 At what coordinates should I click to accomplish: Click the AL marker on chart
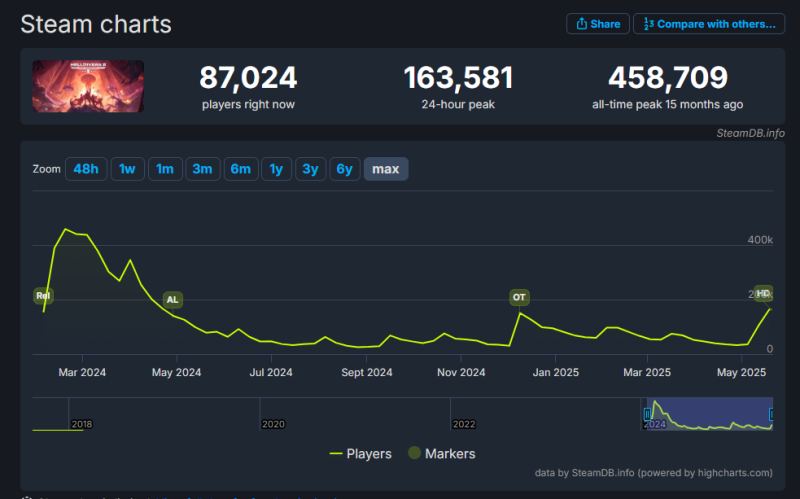[x=172, y=299]
